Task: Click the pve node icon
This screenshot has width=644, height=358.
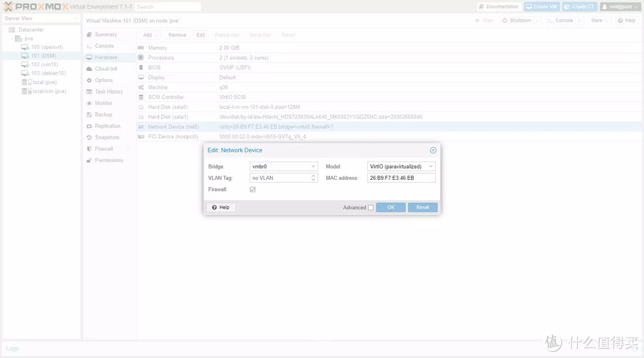Action: click(18, 39)
